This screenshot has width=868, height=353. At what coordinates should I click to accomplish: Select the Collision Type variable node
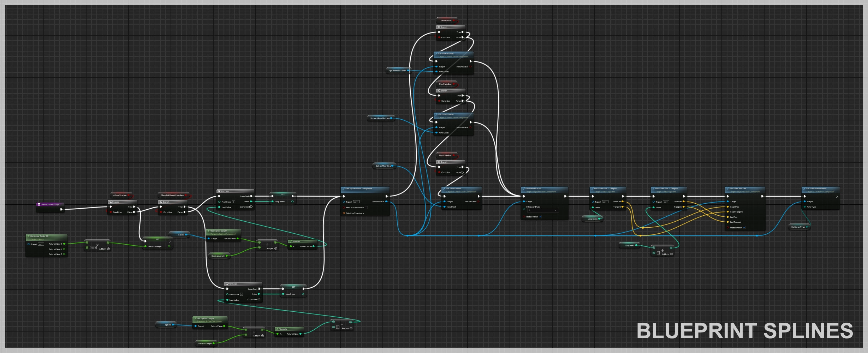point(798,227)
